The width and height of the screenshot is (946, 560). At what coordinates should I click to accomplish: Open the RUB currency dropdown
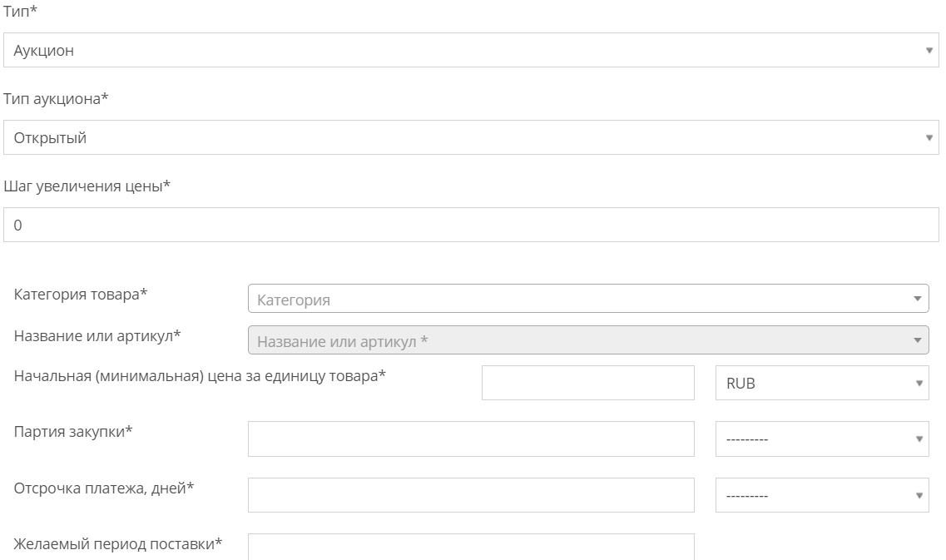pos(821,383)
